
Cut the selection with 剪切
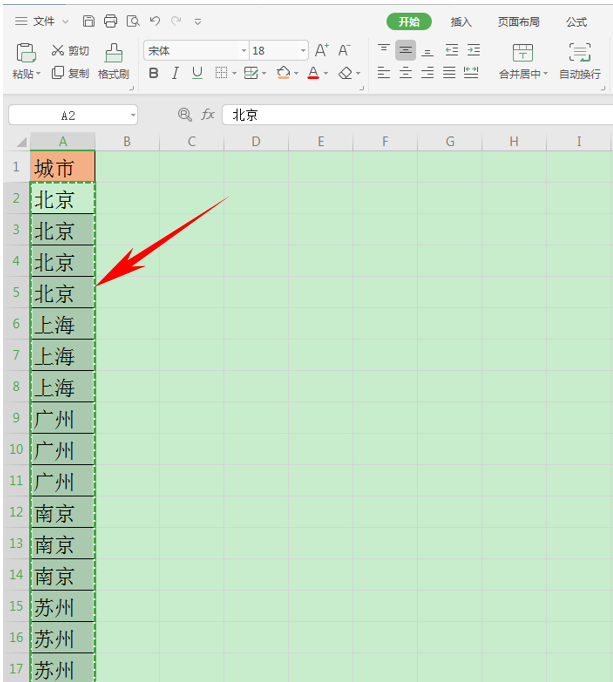point(70,50)
